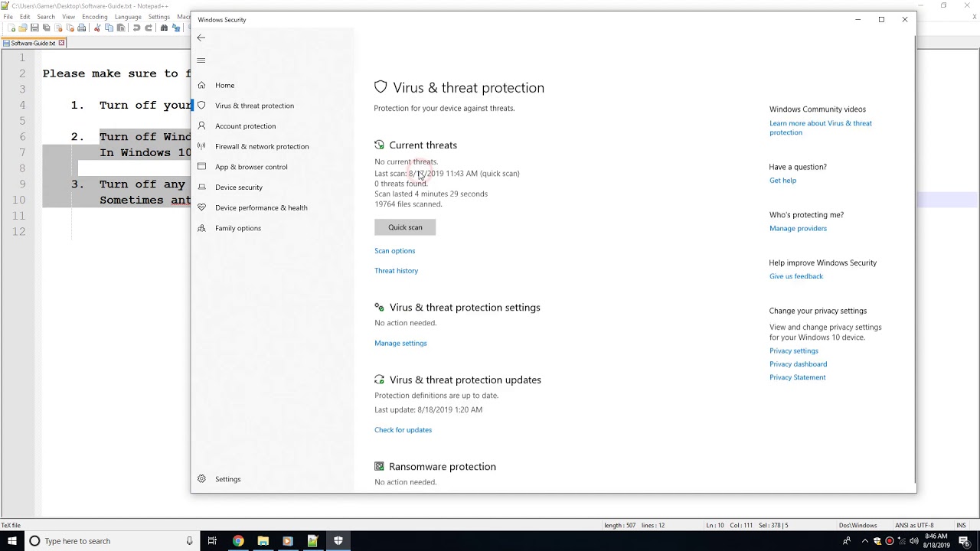
Task: Select the Software-Guide.txt document tab
Action: click(x=33, y=44)
